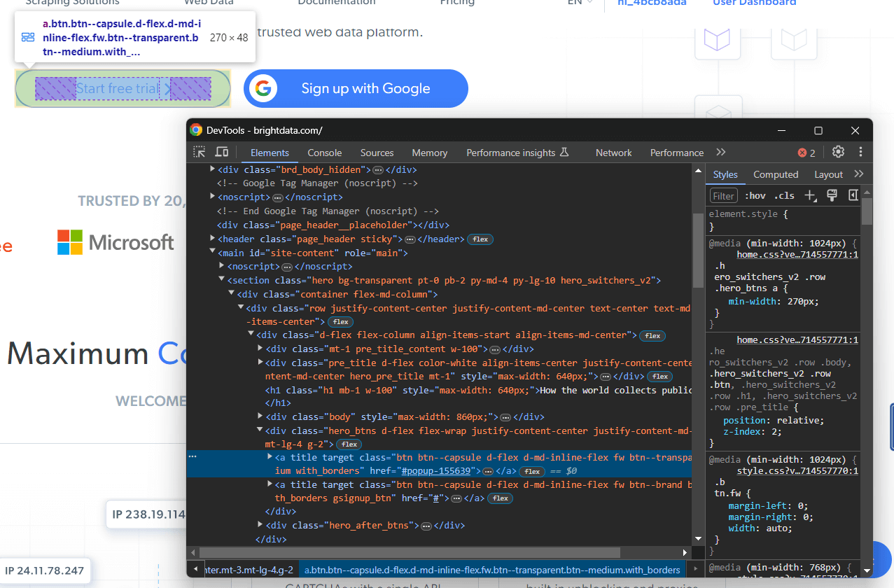Show more DevTools tabs via chevrons
The height and width of the screenshot is (588, 894).
(x=720, y=153)
